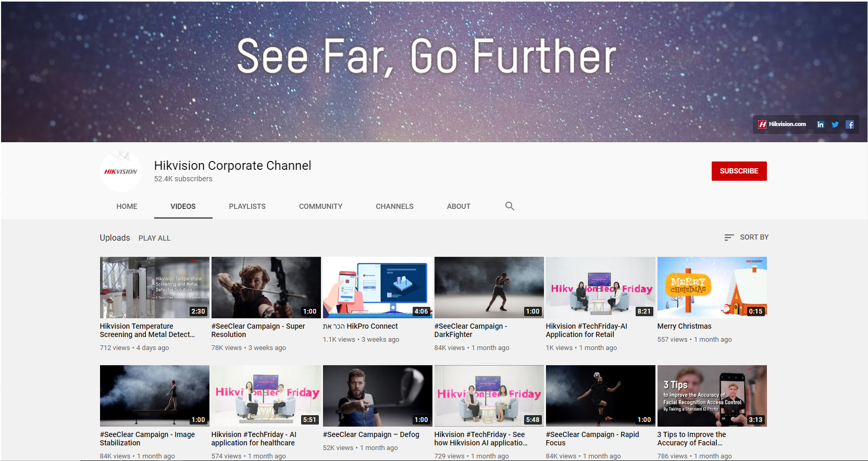The width and height of the screenshot is (868, 461).
Task: Click title 'AI application for healthcare'
Action: coord(254,439)
